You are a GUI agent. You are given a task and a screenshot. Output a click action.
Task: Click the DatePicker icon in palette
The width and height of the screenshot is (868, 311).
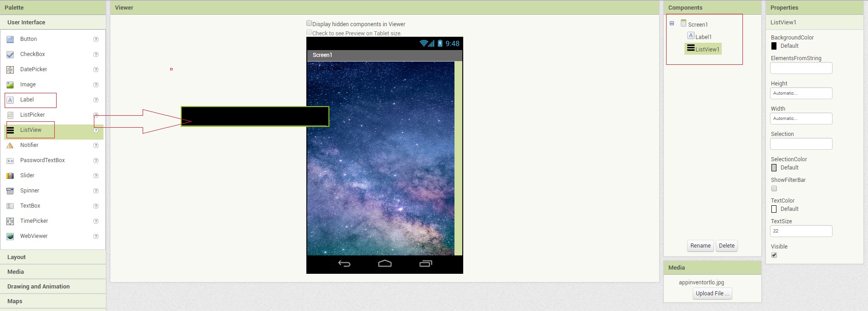[10, 70]
